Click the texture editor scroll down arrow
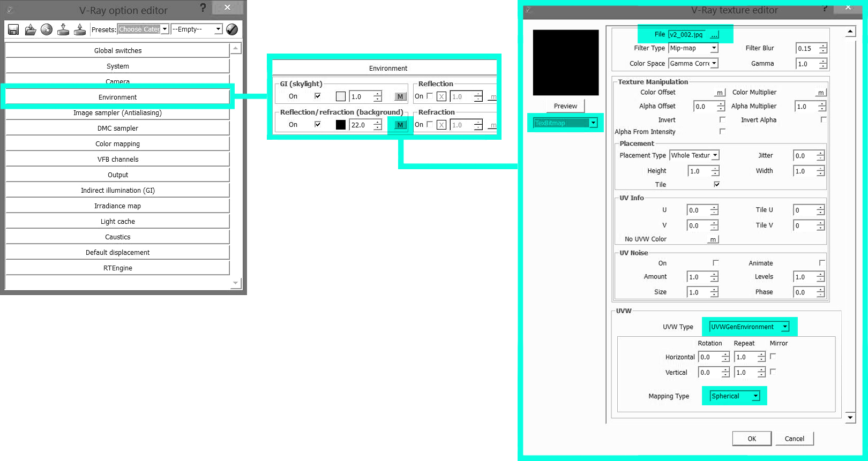 (x=850, y=417)
